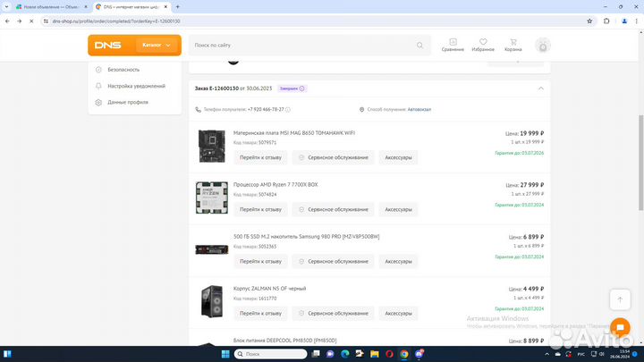Open the Windows Start menu
Image resolution: width=644 pixels, height=362 pixels.
225,354
